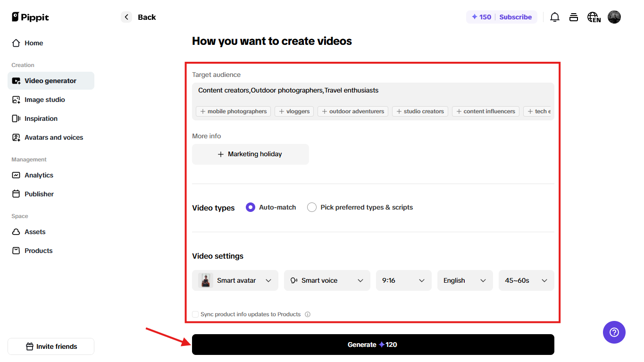Select Auto-match video type
Screen dimensions: 644x362
pos(250,207)
